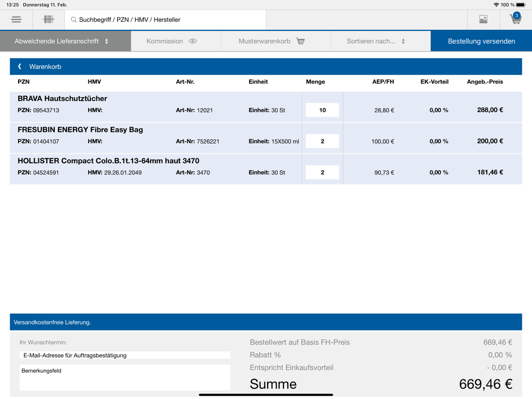Open the shopping cart icon

[x=516, y=20]
